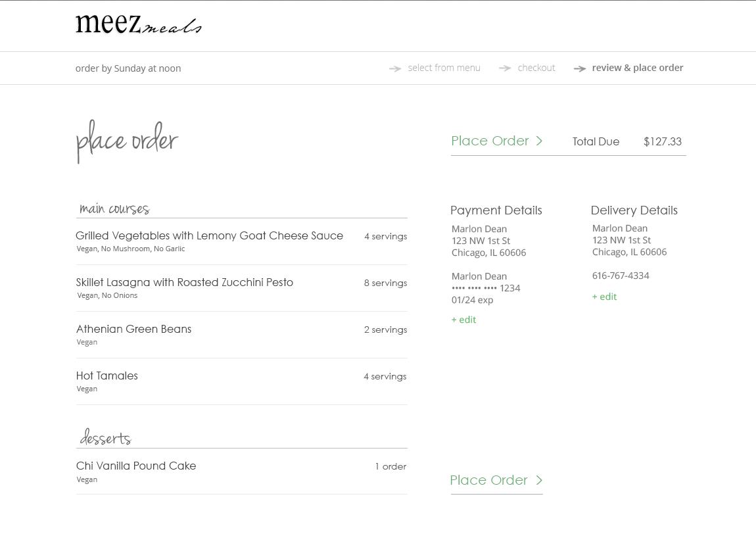The height and width of the screenshot is (559, 756).
Task: Select Skillet Lasagna with Roasted Zucchini Pesto
Action: (x=185, y=282)
